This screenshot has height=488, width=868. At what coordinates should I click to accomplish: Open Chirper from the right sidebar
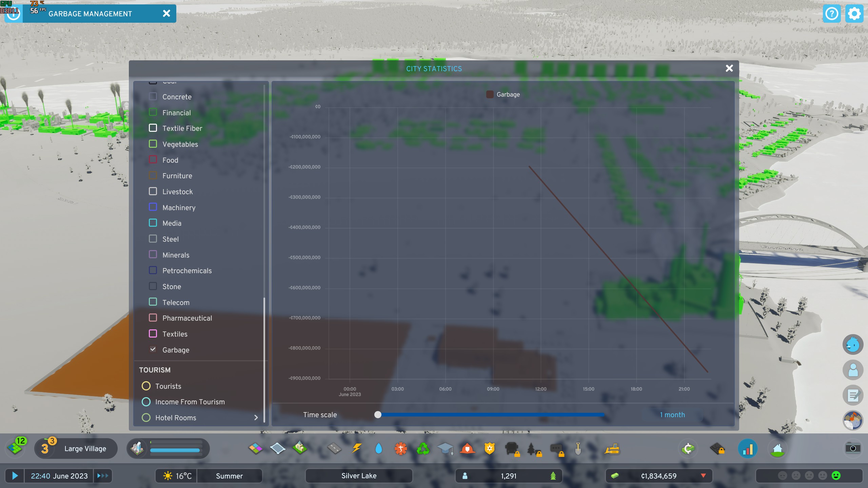click(853, 344)
